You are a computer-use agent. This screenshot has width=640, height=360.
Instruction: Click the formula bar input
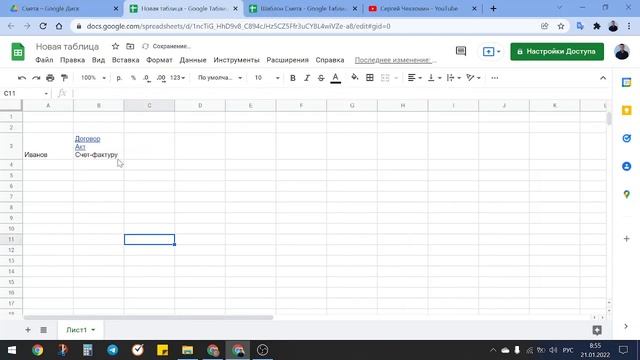click(x=339, y=93)
